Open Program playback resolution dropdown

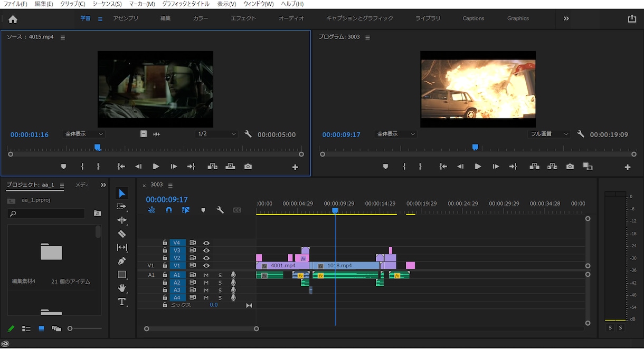coord(550,134)
